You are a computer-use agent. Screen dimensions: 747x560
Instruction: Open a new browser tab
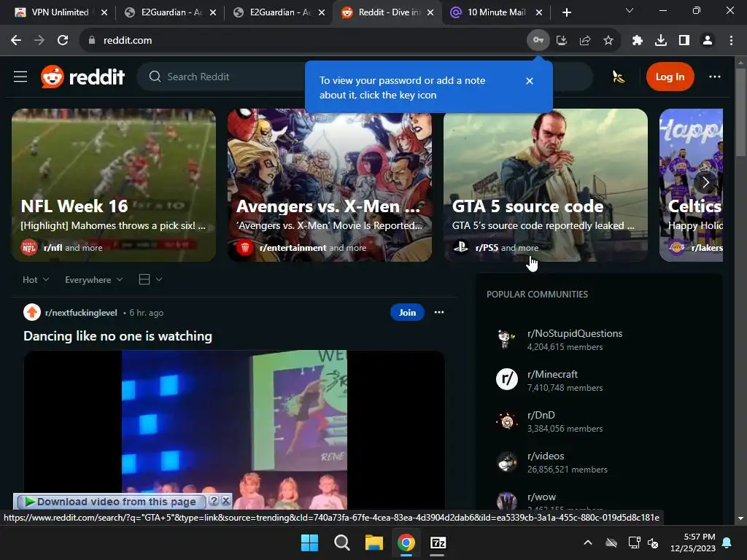coord(566,12)
